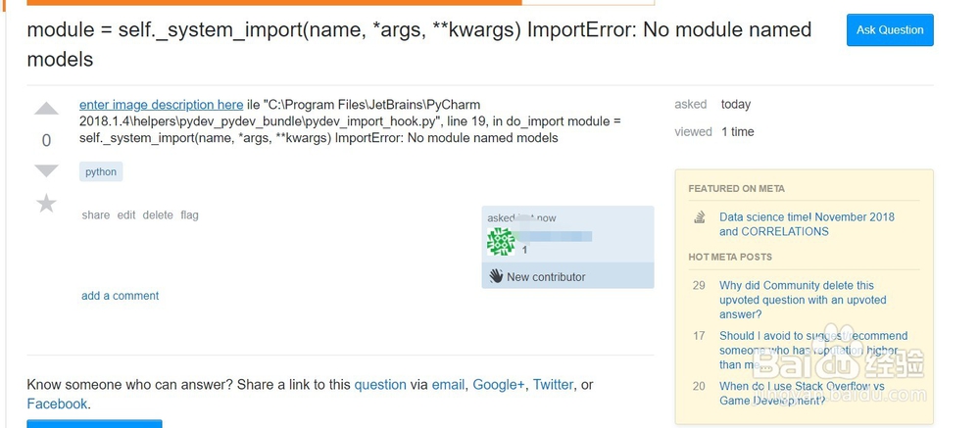Downvote the question with the down arrow
Image resolution: width=980 pixels, height=428 pixels.
(46, 171)
